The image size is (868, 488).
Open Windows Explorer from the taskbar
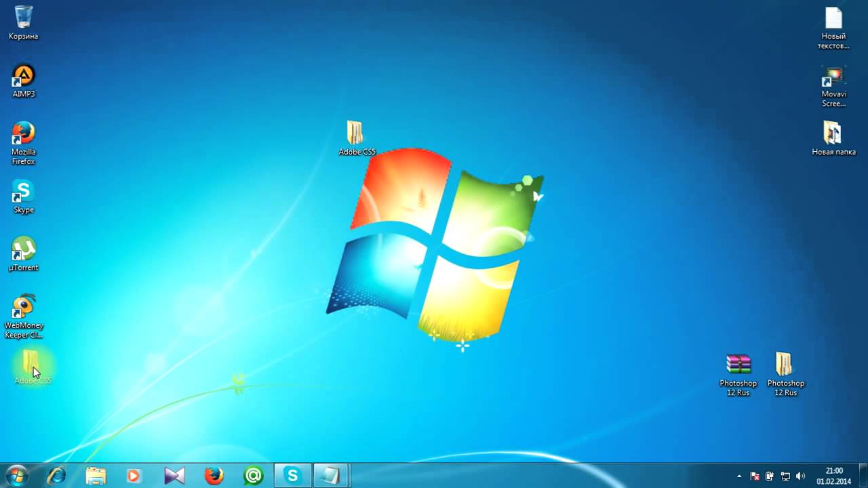96,476
